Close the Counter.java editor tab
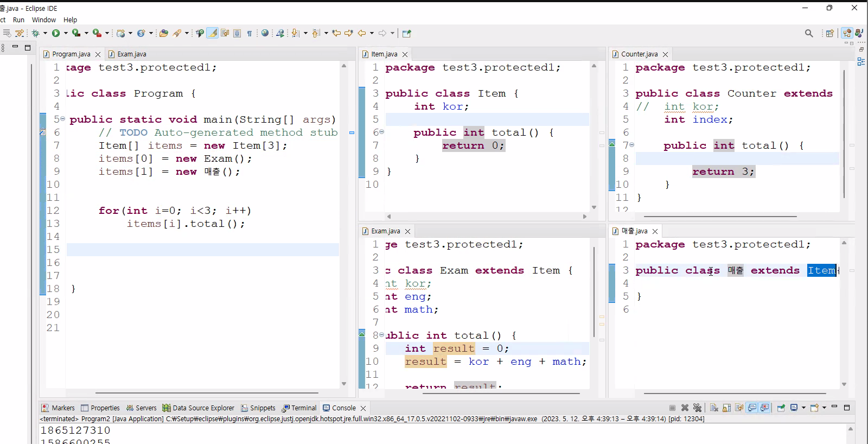The image size is (868, 444). (665, 54)
